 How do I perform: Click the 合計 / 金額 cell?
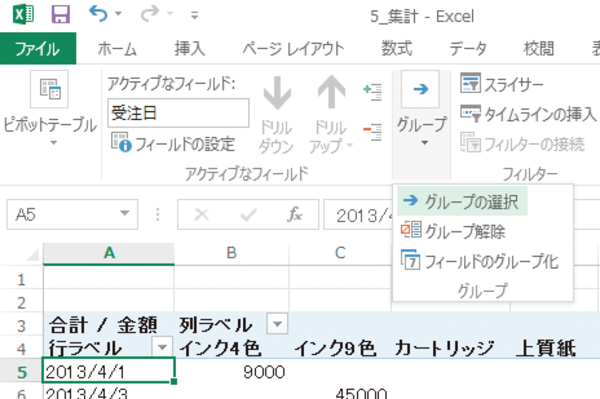pos(109,325)
